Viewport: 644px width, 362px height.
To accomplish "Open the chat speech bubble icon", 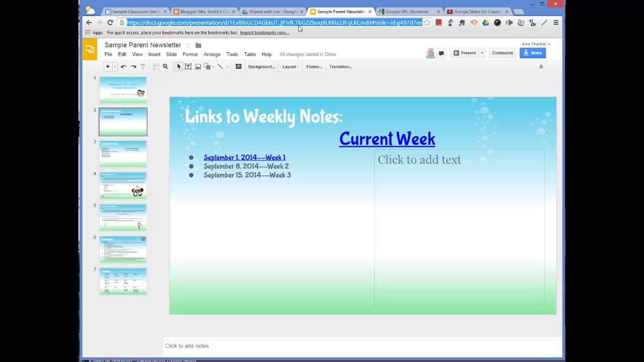I will coord(441,53).
